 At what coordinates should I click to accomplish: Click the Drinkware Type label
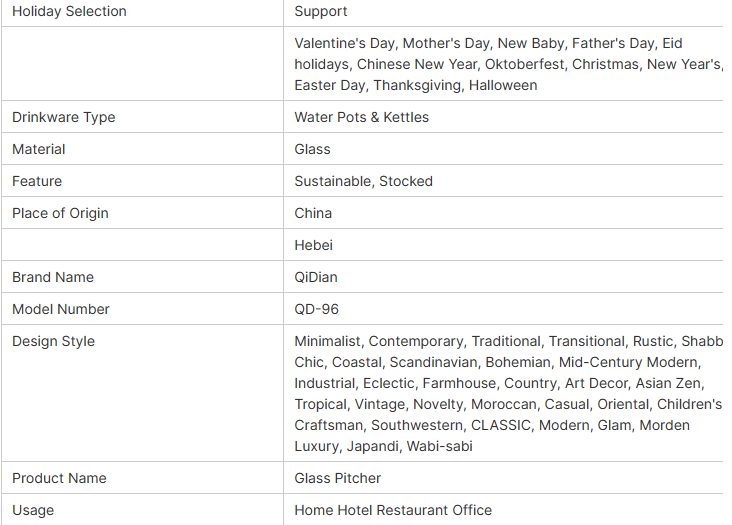coord(63,117)
